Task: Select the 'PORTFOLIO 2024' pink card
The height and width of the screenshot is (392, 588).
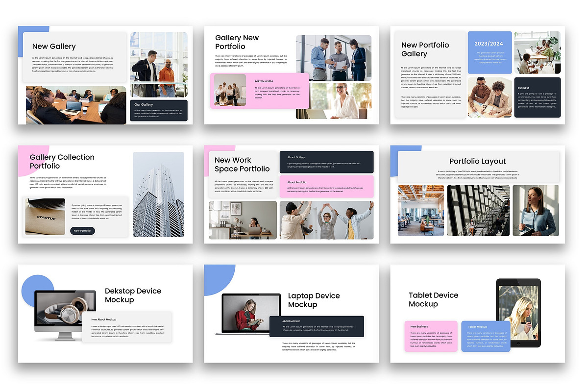Action: click(260, 91)
